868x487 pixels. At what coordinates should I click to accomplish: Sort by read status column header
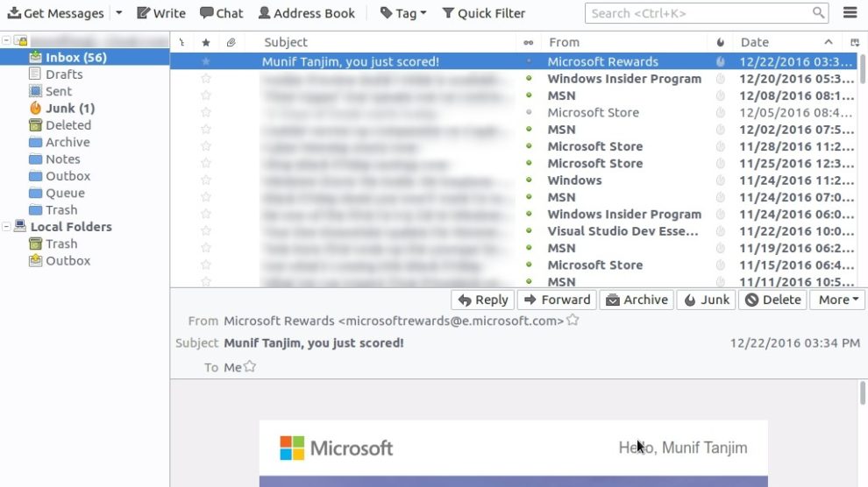529,42
